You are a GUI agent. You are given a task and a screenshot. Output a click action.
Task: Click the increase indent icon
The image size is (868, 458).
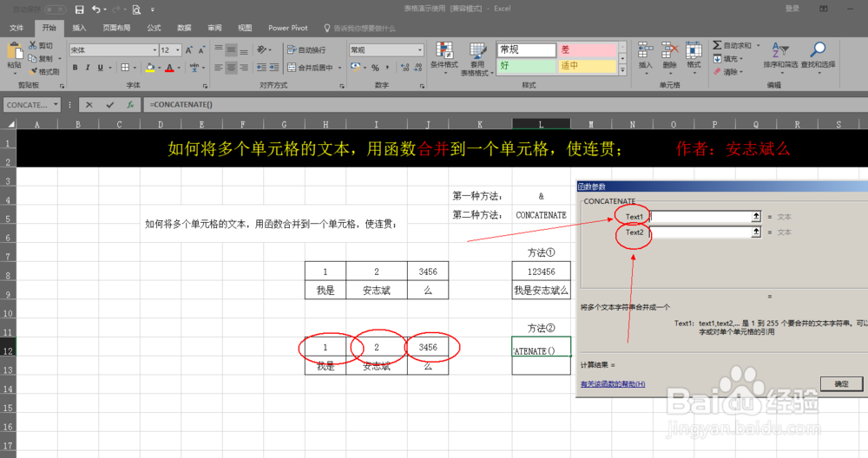tap(274, 68)
